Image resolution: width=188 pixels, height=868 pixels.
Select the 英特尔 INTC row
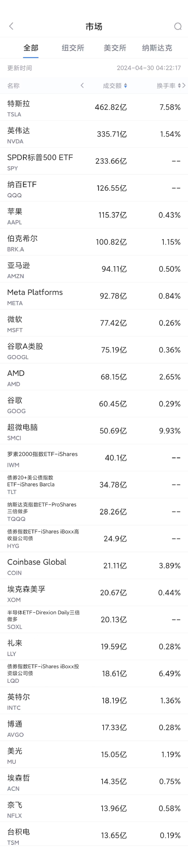pyautogui.click(x=94, y=701)
